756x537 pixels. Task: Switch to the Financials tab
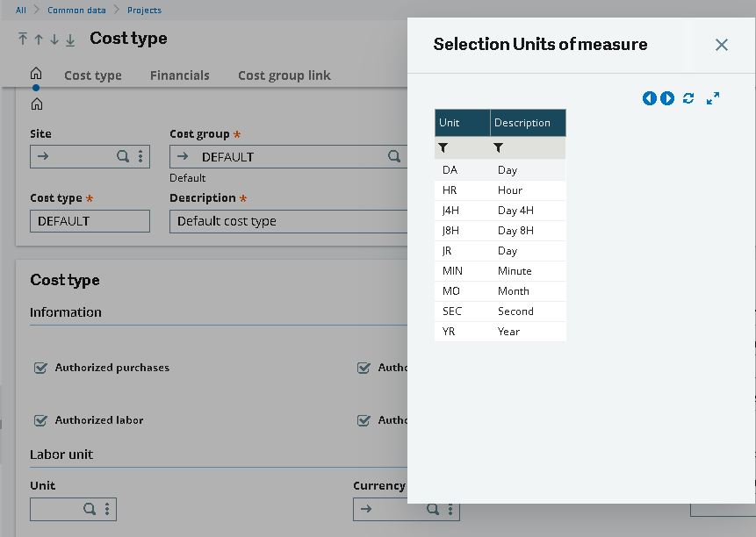179,75
